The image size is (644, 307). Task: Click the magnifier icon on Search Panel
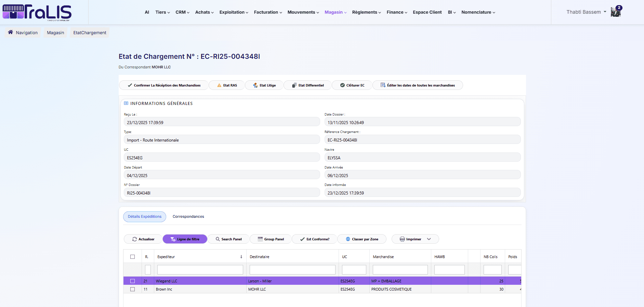[218, 239]
